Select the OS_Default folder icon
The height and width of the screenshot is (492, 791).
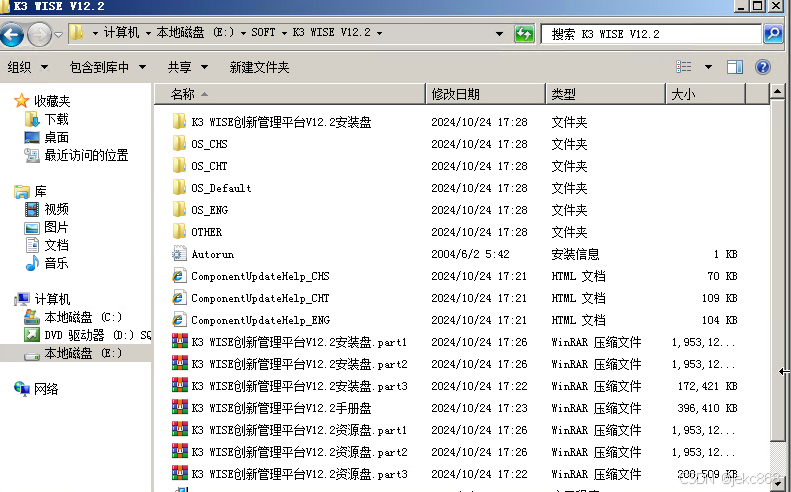179,188
